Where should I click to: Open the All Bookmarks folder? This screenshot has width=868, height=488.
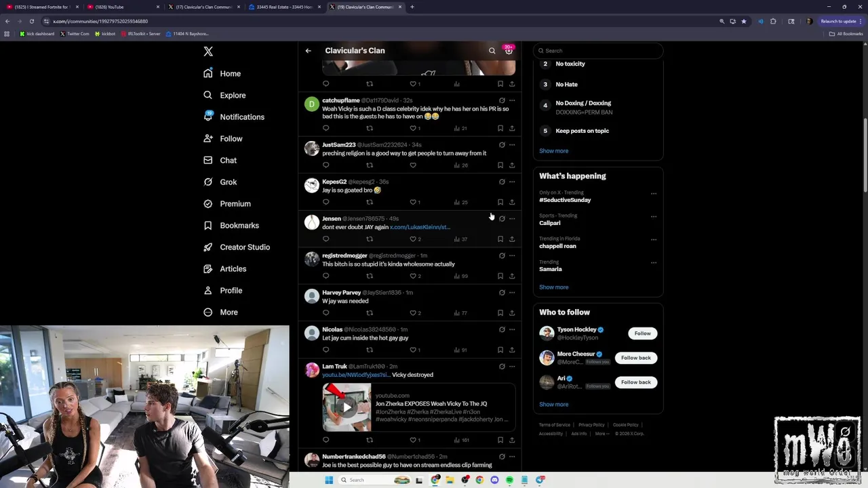click(846, 34)
